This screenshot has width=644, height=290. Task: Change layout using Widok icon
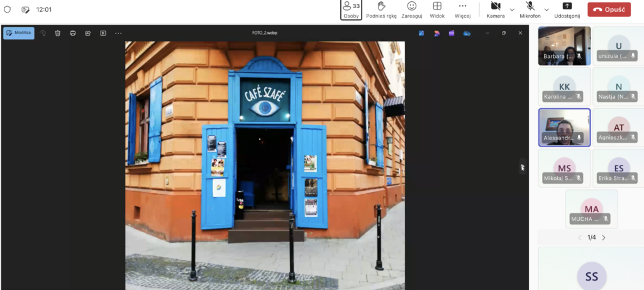click(x=437, y=9)
